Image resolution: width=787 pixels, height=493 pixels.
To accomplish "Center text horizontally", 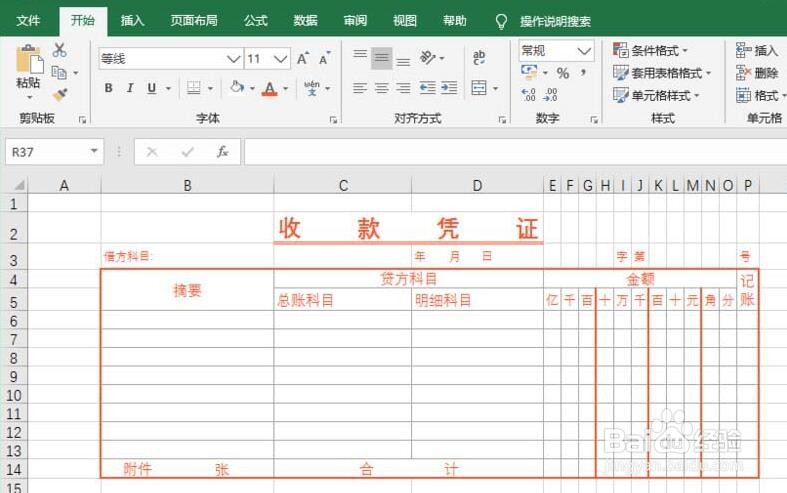I will 381,88.
